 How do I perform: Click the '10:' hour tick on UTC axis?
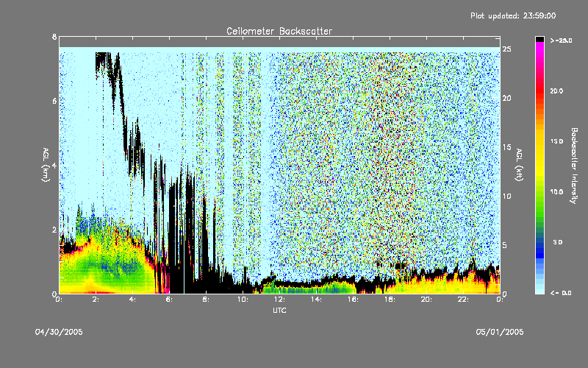[x=243, y=300]
